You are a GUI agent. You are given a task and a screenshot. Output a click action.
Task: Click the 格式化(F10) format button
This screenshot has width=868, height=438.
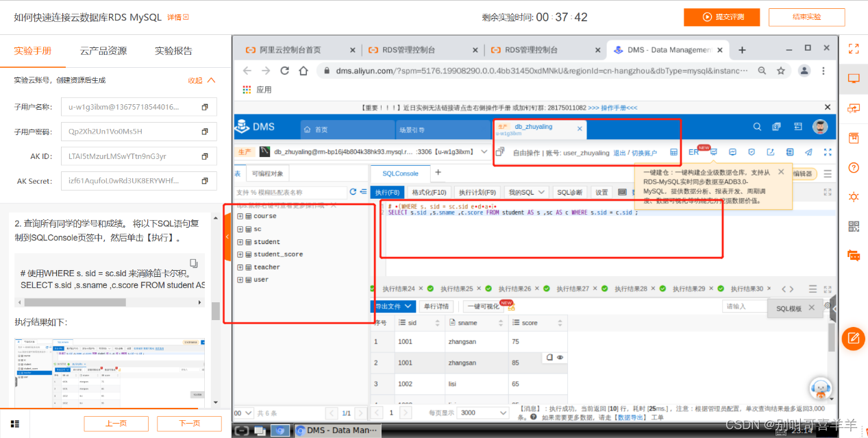(x=429, y=193)
